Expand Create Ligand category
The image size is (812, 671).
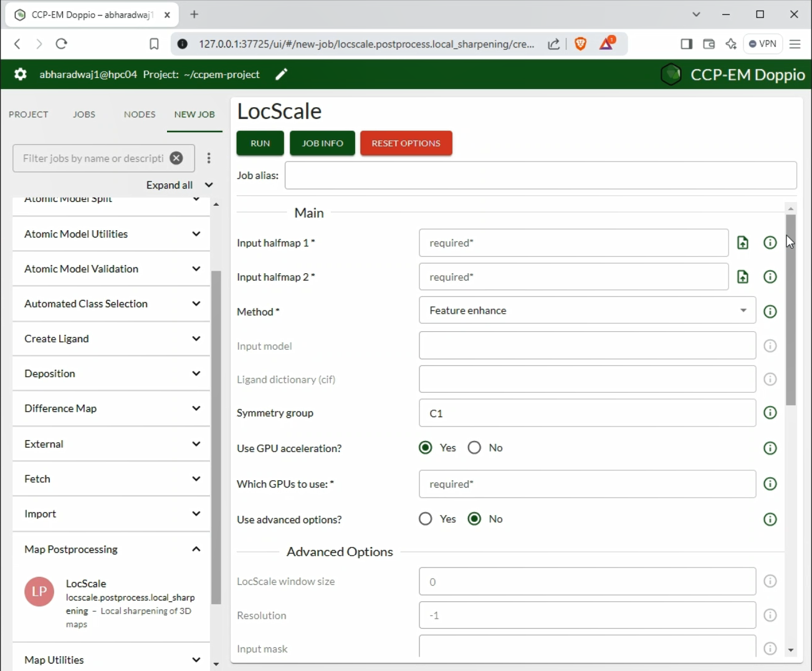tap(111, 339)
